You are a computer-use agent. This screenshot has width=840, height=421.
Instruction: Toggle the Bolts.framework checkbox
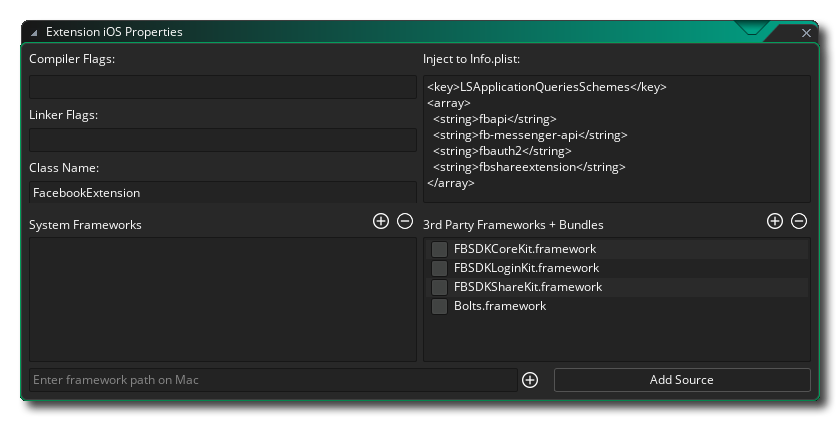click(439, 306)
